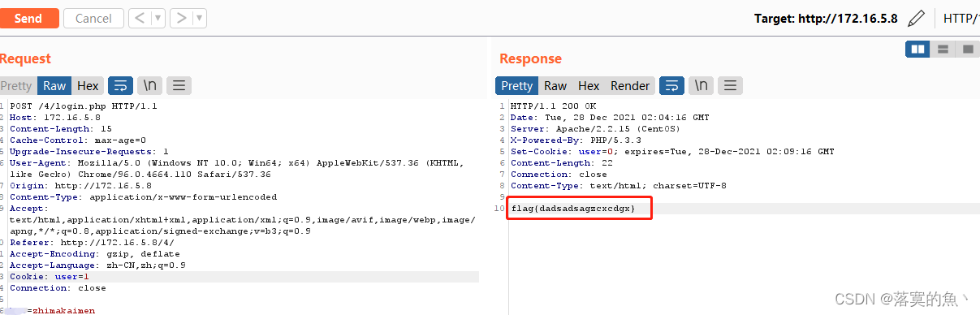980x315 pixels.
Task: Cancel the current request
Action: [x=93, y=18]
